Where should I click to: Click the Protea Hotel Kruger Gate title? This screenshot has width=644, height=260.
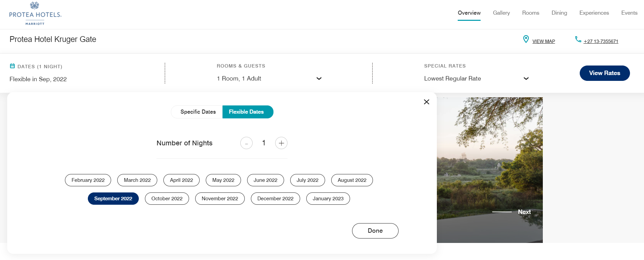coord(53,39)
